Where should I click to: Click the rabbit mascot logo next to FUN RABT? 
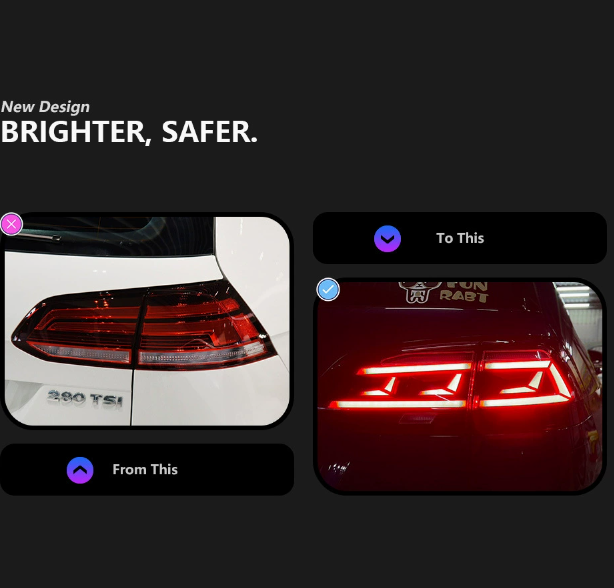419,292
